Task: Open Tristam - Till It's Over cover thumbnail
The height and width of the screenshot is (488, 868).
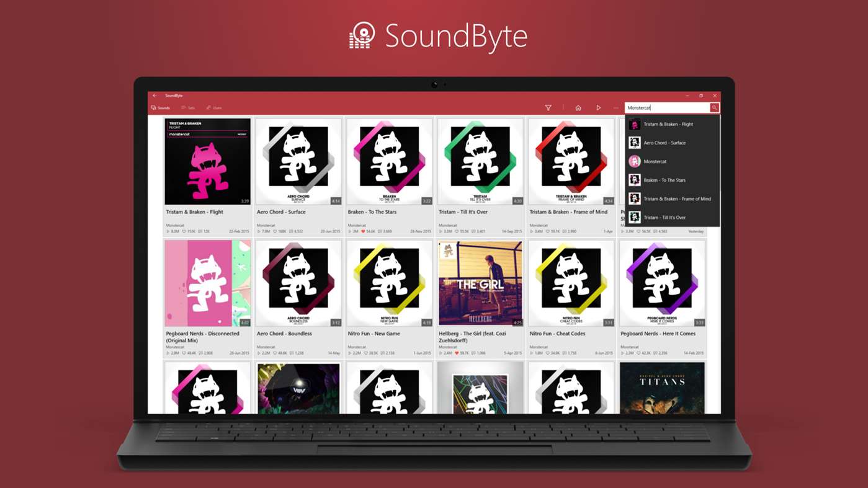Action: click(480, 162)
